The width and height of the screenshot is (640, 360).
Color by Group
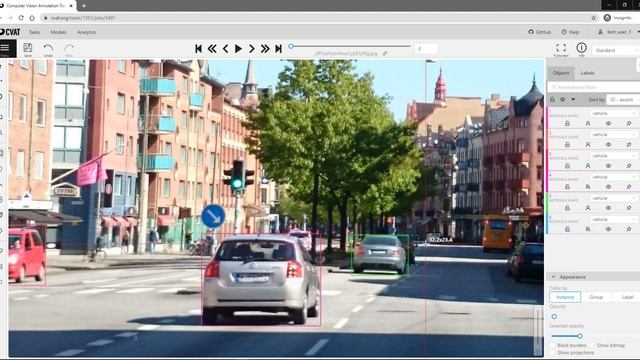click(596, 297)
